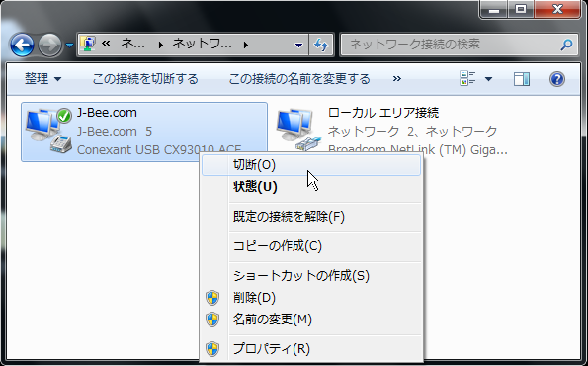Choose 名前の変更(M) from the context menu

(311, 320)
